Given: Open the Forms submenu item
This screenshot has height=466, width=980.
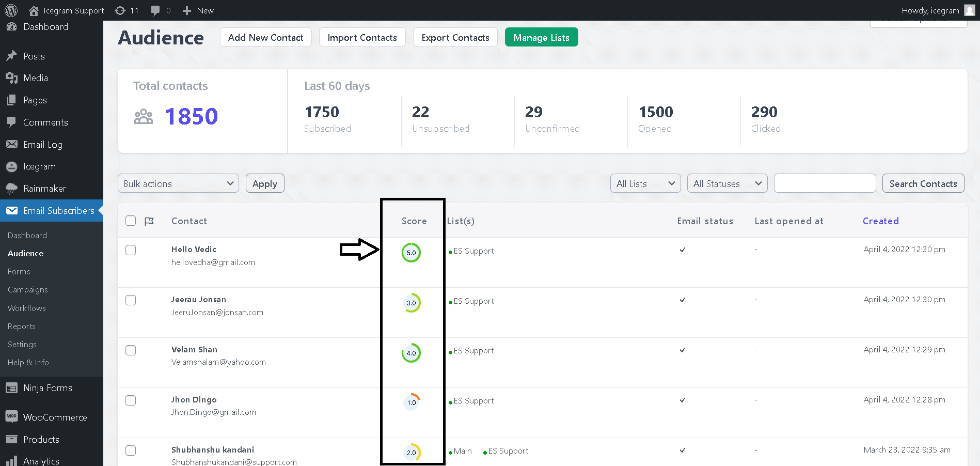Looking at the screenshot, I should tap(19, 271).
